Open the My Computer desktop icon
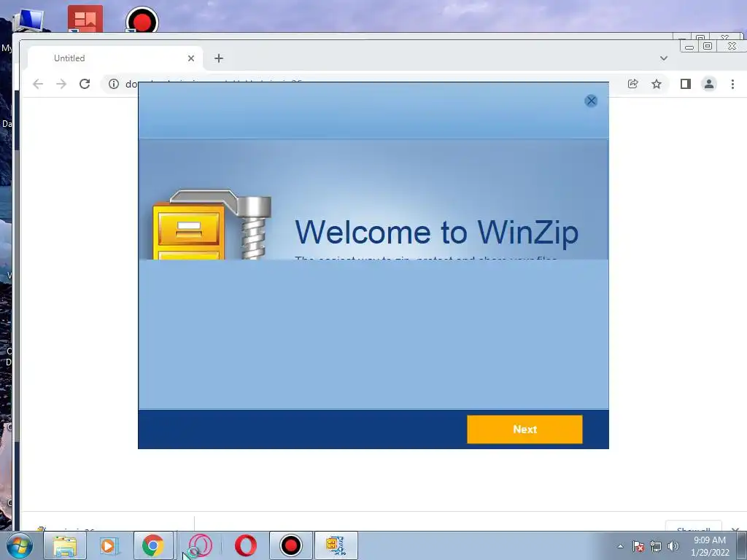Screen dimensions: 747x560 (28, 19)
